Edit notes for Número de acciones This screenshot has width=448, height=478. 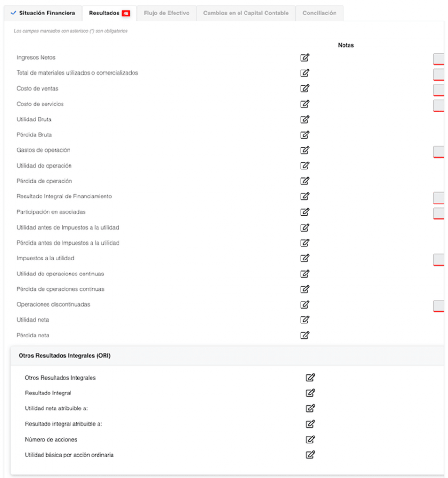click(x=310, y=440)
